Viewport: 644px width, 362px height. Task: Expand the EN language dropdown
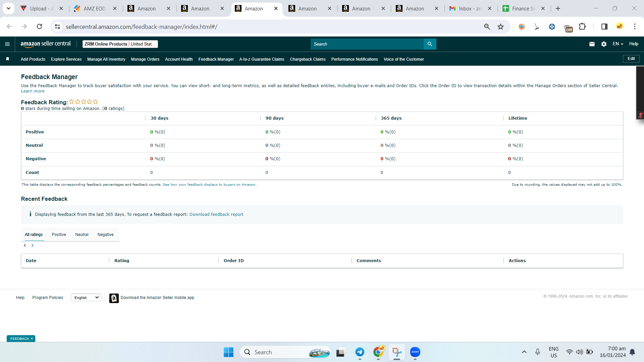[618, 44]
